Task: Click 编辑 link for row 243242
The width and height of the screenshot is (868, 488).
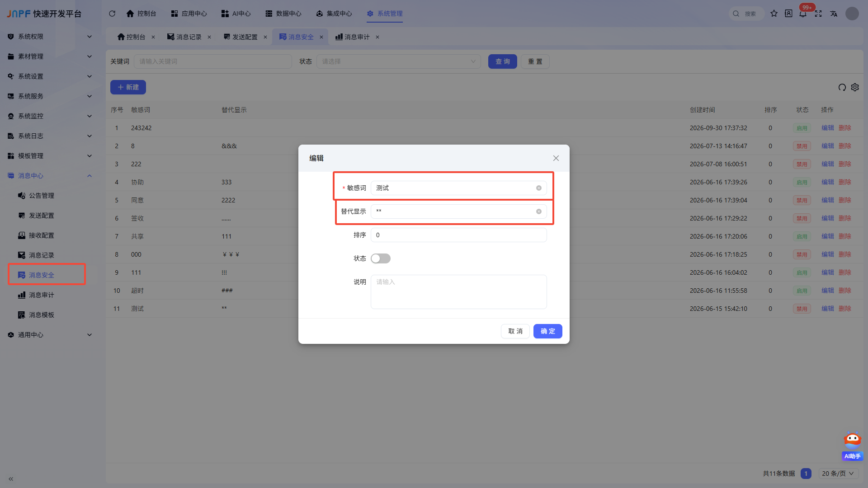Action: click(x=828, y=128)
